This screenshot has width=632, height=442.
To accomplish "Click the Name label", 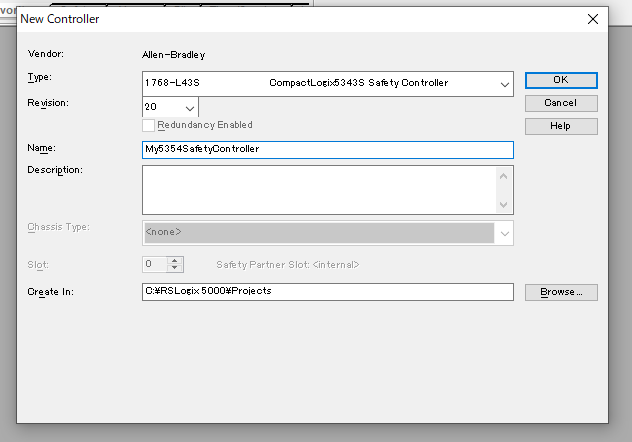I will (42, 148).
